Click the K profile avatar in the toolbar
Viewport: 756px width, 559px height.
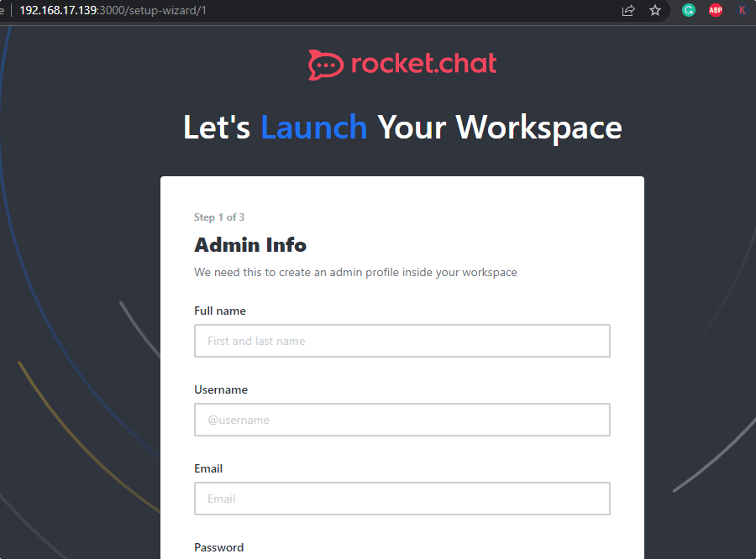click(x=743, y=10)
